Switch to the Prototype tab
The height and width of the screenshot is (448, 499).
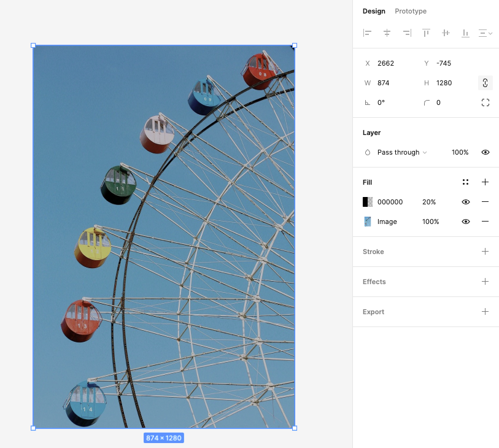point(411,11)
